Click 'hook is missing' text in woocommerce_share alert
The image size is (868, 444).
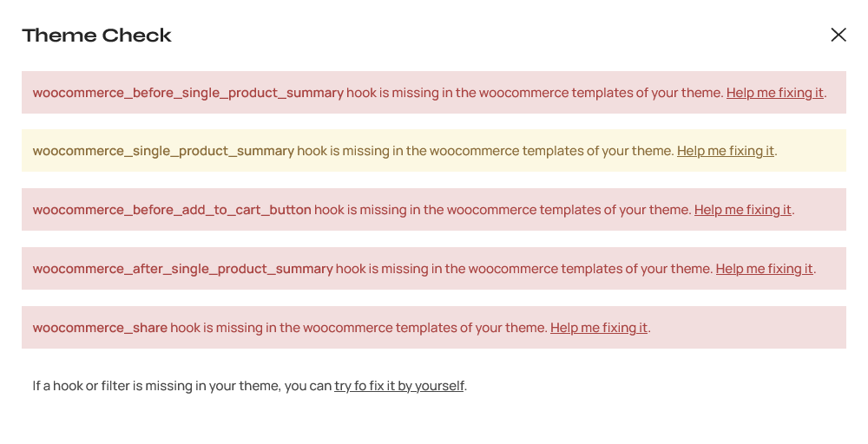click(x=216, y=328)
